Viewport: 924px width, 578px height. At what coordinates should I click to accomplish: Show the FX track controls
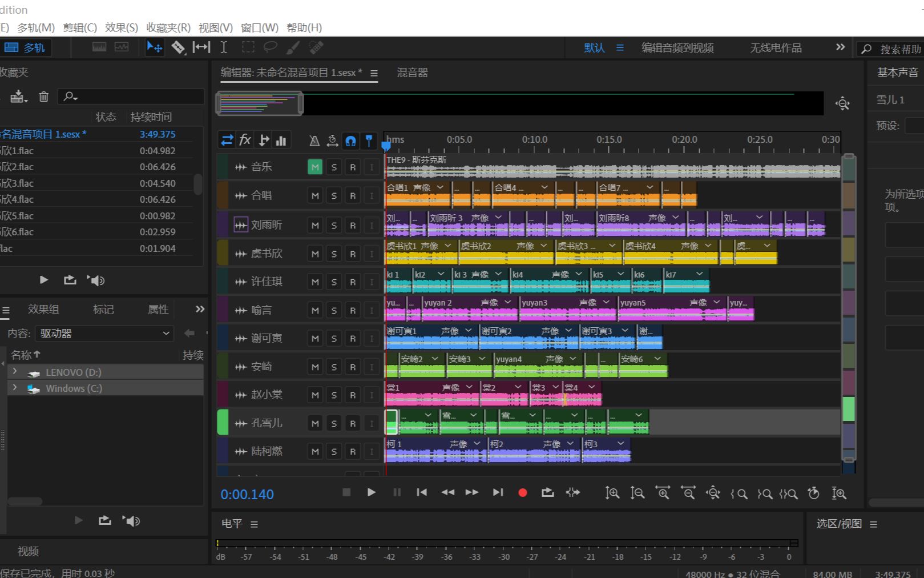245,140
